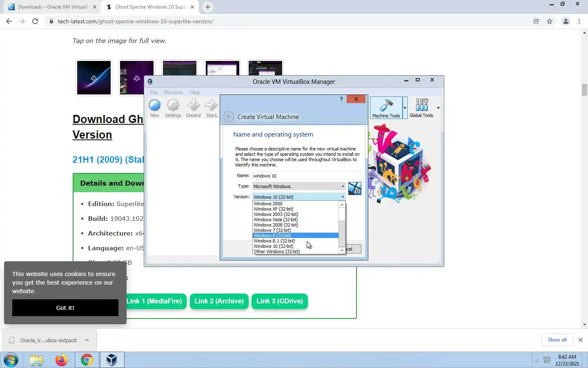Click Link 2 (Archive) button
The image size is (588, 368).
219,301
